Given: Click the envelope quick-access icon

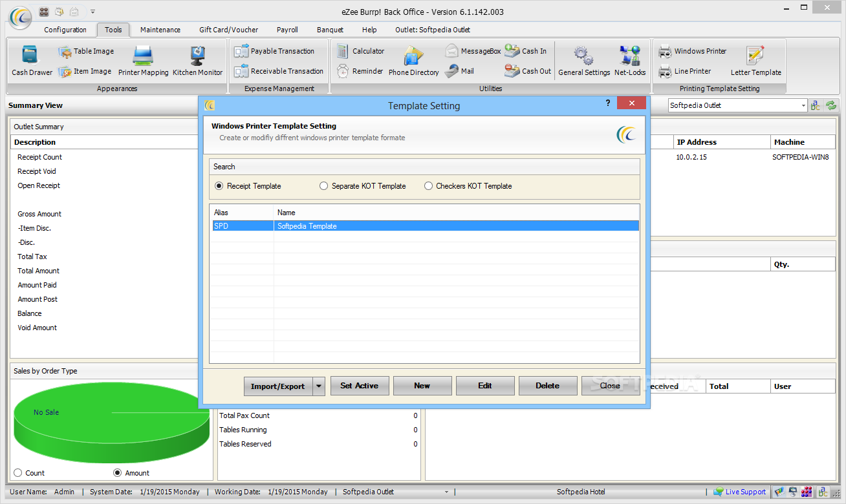Looking at the screenshot, I should [75, 12].
